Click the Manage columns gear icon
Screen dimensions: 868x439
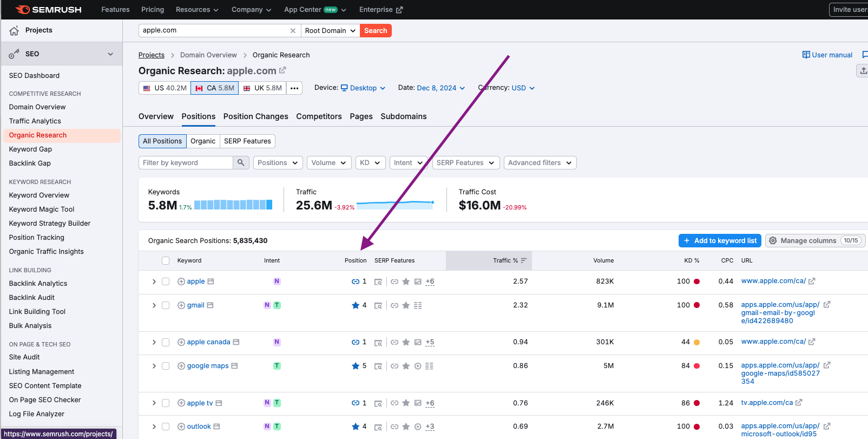(773, 240)
